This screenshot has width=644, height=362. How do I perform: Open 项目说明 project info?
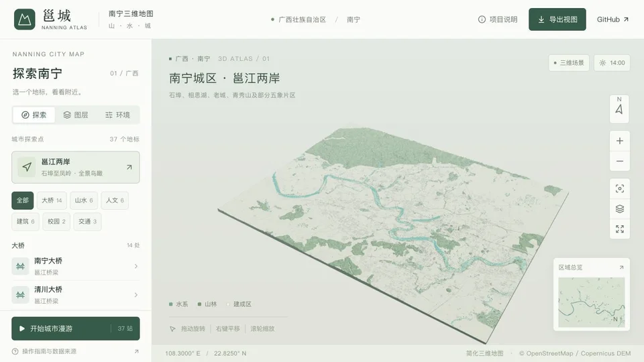pos(498,19)
